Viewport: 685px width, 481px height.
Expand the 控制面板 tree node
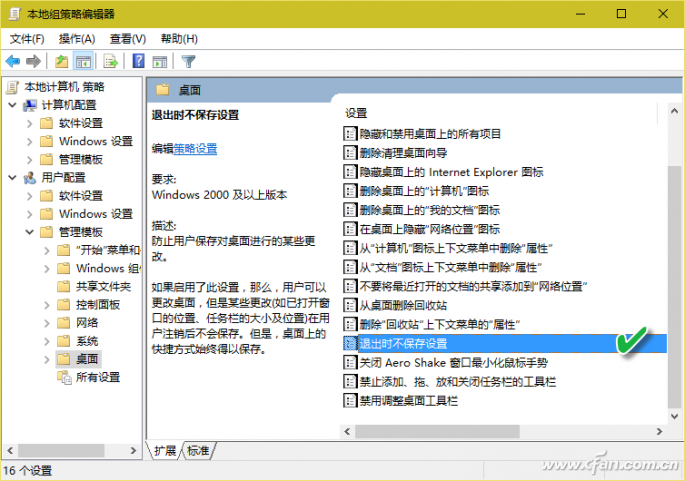pos(47,305)
